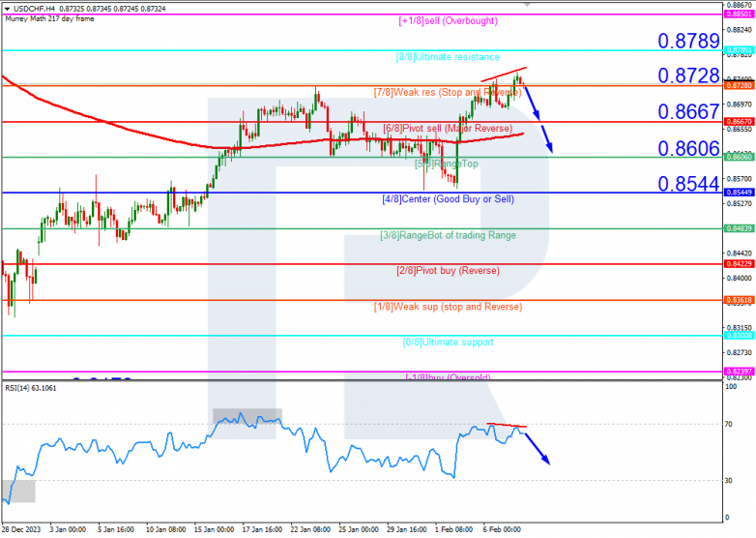
Task: Click the Murrey Math 217 day frame label
Action: [x=49, y=18]
